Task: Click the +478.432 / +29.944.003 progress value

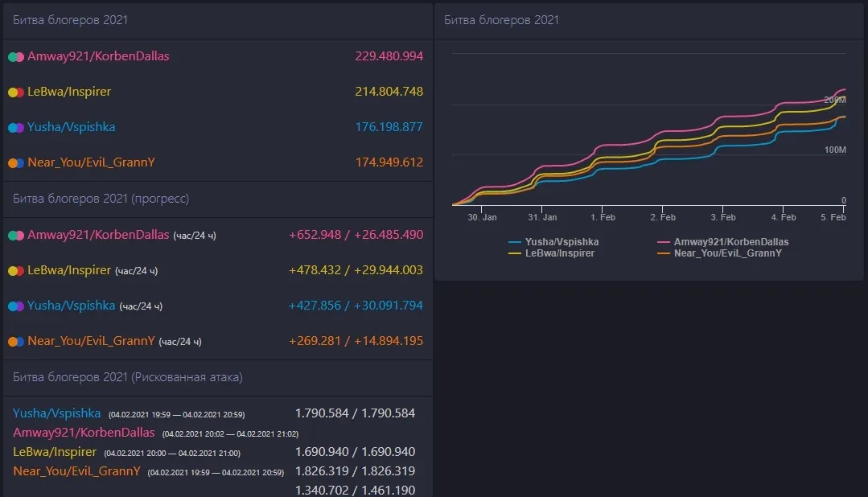Action: tap(356, 271)
